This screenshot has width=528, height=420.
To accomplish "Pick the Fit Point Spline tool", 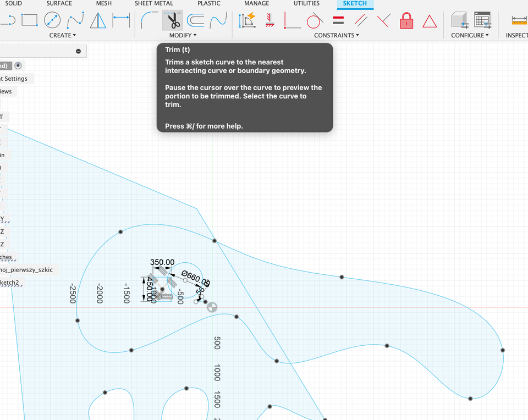I will pos(75,21).
